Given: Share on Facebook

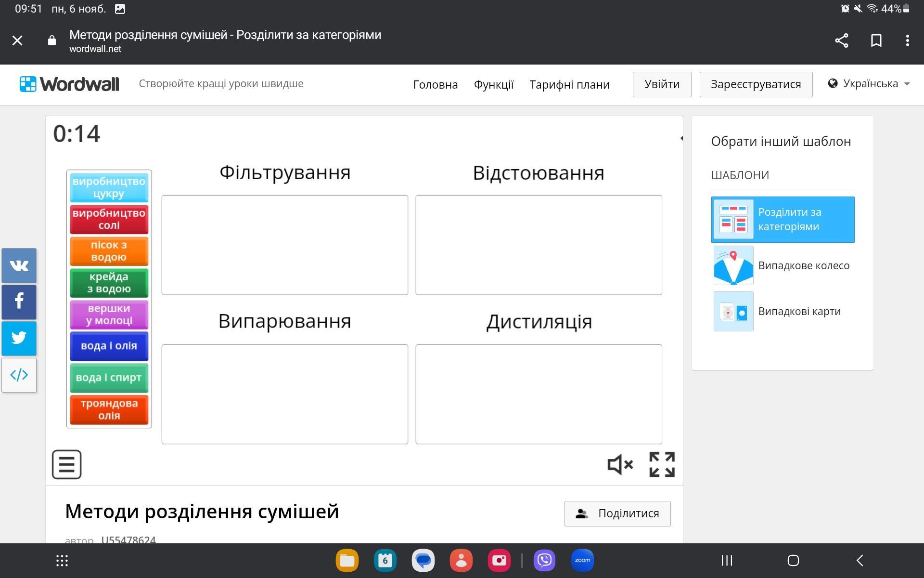Looking at the screenshot, I should click(19, 302).
